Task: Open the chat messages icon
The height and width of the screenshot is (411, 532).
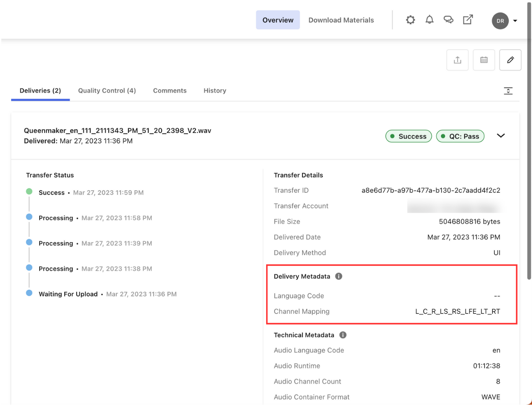Action: coord(448,20)
